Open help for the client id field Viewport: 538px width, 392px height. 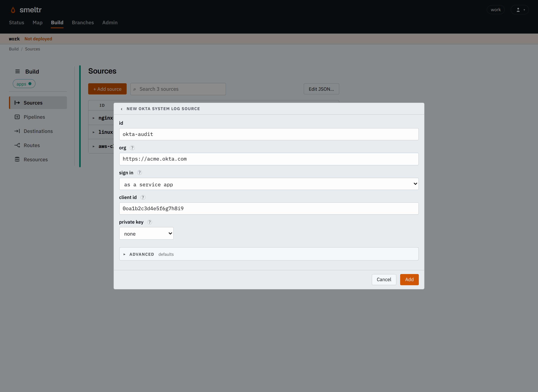point(143,197)
